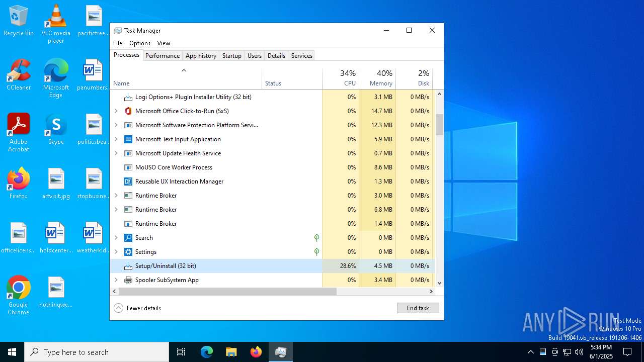The height and width of the screenshot is (362, 644).
Task: Open Skype desktop shortcut
Action: tap(56, 129)
